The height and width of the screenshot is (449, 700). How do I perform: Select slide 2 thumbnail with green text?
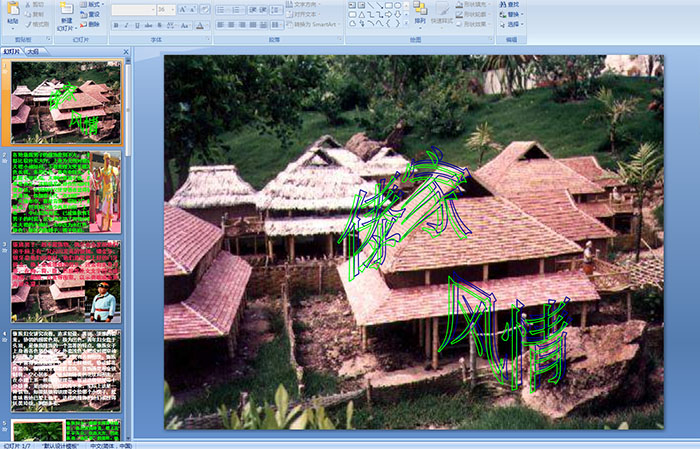66,192
